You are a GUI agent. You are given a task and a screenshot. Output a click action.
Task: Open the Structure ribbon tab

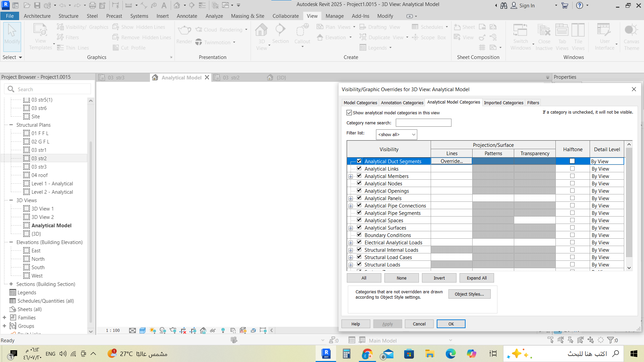(68, 16)
